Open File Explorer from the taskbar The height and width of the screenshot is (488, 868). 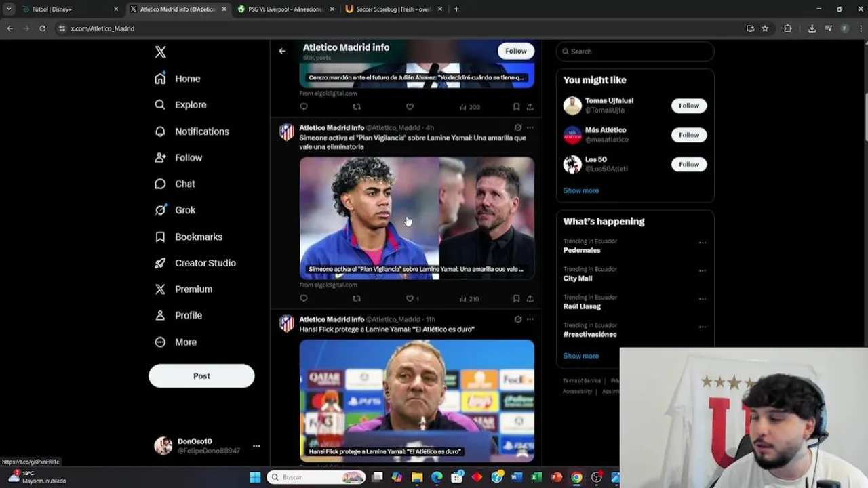[x=417, y=477]
